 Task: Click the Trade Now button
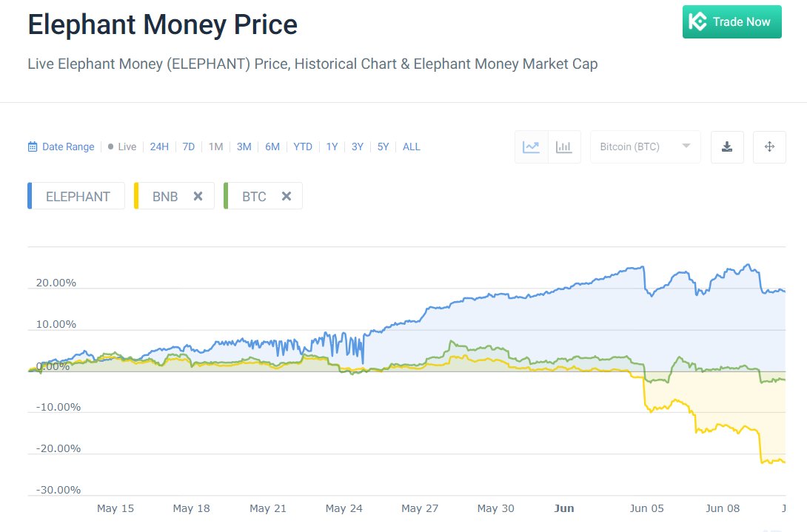[732, 21]
